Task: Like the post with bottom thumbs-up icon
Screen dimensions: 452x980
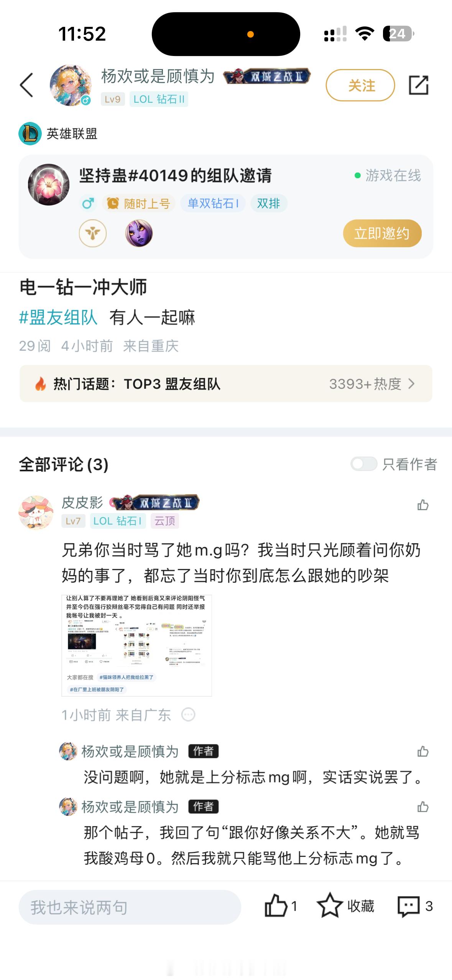Action: coord(276,906)
